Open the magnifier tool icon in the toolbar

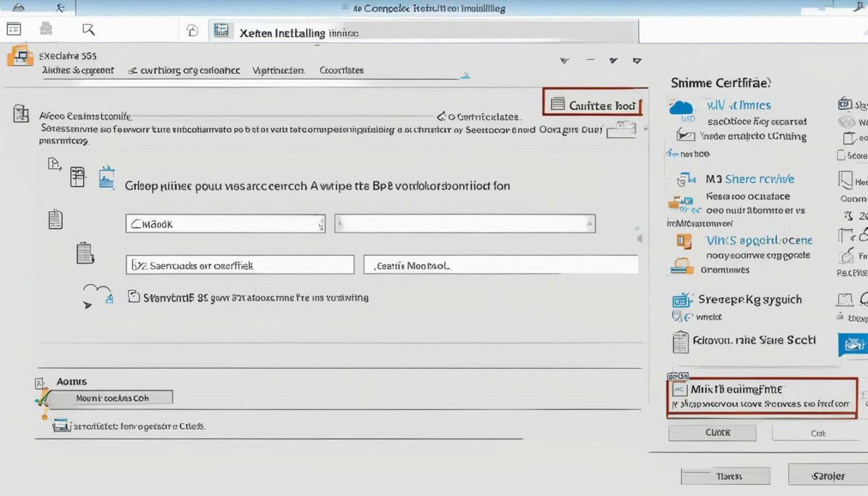pos(87,29)
